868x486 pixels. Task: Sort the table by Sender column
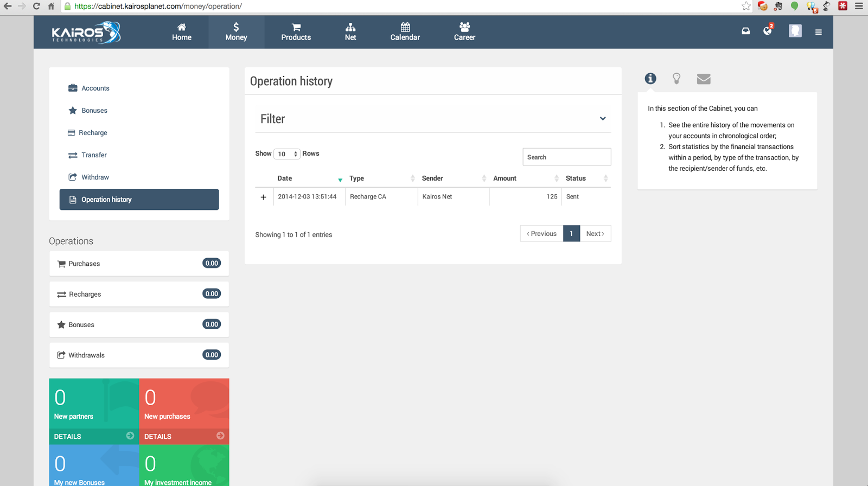[x=454, y=178]
